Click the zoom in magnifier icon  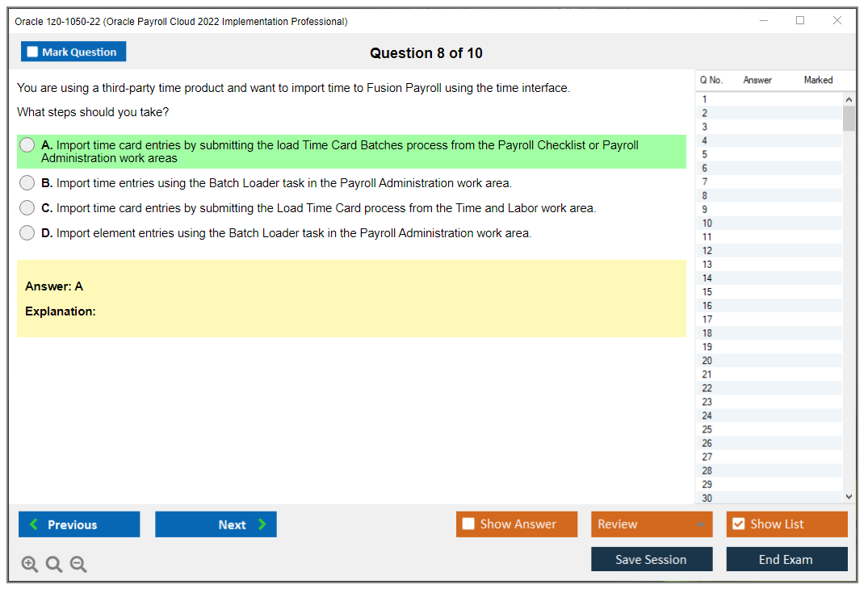(30, 564)
